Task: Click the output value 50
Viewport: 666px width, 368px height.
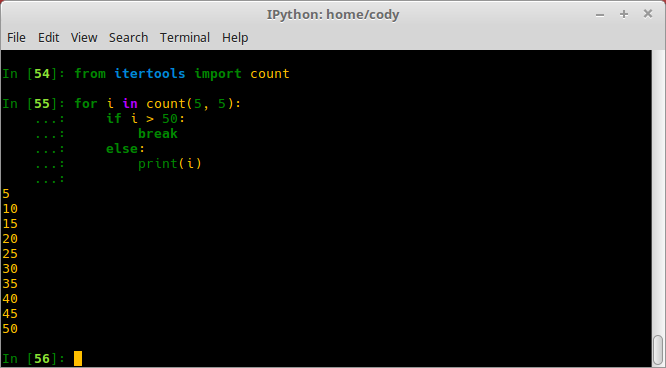Action: pos(10,329)
